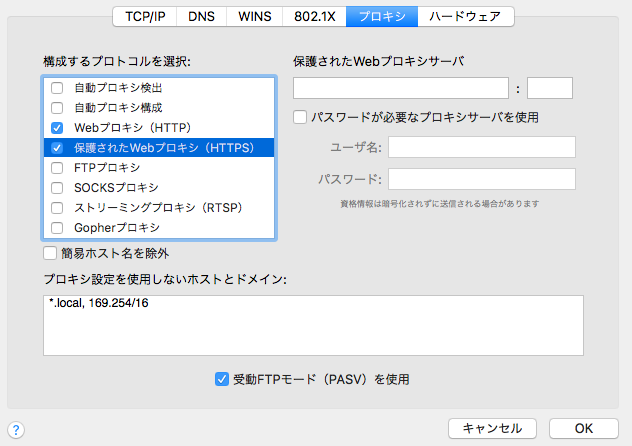
Task: Click the キャンセル button
Action: pos(492,428)
